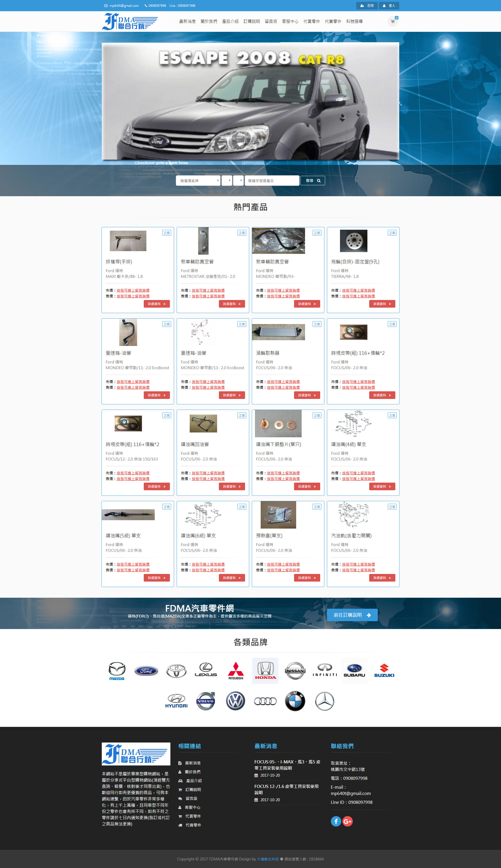Click market price inquiry link for 飛輪(自排)-固定盤(9孔)

[x=358, y=290]
